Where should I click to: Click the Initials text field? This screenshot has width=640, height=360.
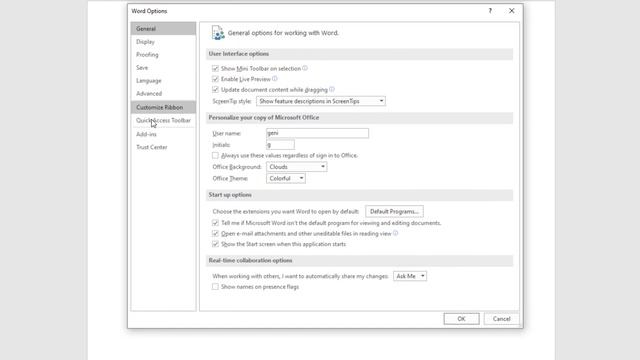click(280, 145)
